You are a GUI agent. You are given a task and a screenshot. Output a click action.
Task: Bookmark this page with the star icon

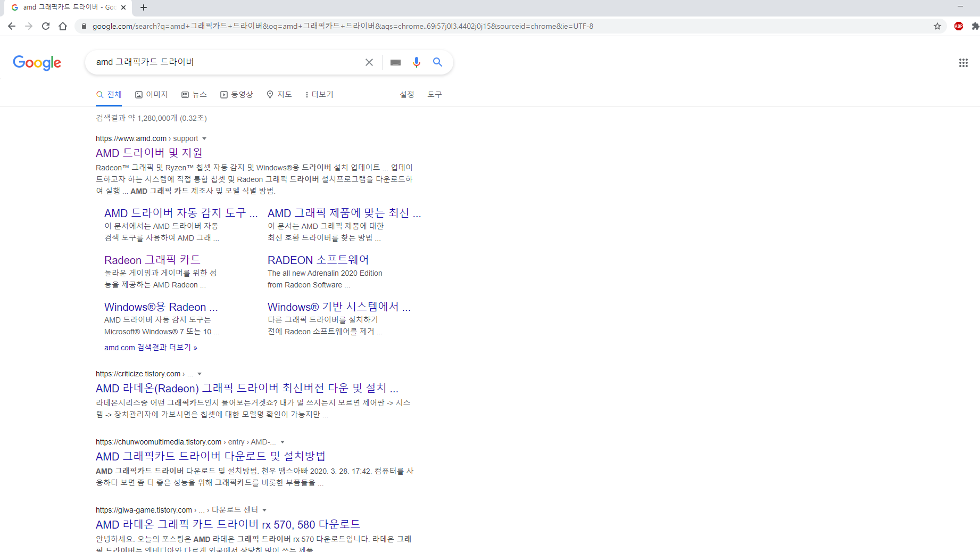click(937, 26)
